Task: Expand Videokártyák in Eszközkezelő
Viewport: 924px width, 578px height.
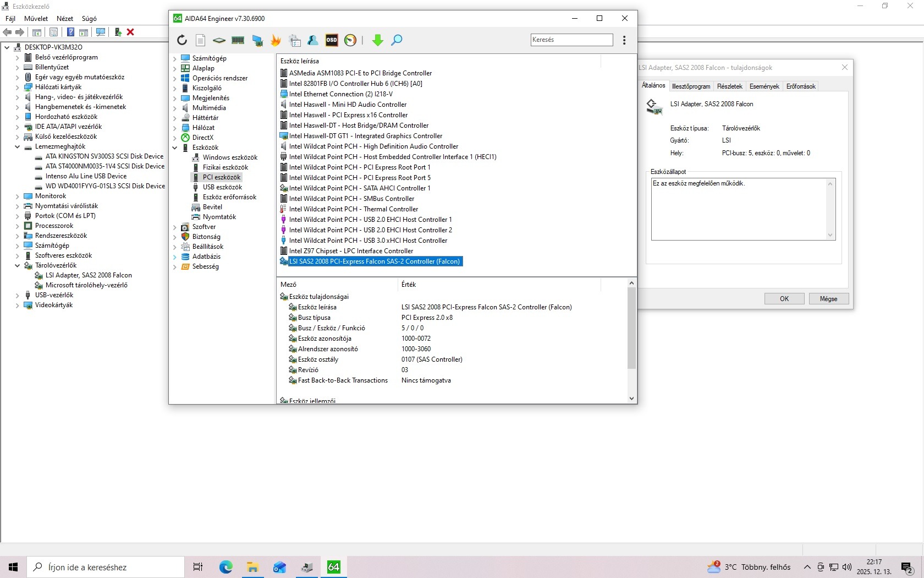Action: coord(17,305)
